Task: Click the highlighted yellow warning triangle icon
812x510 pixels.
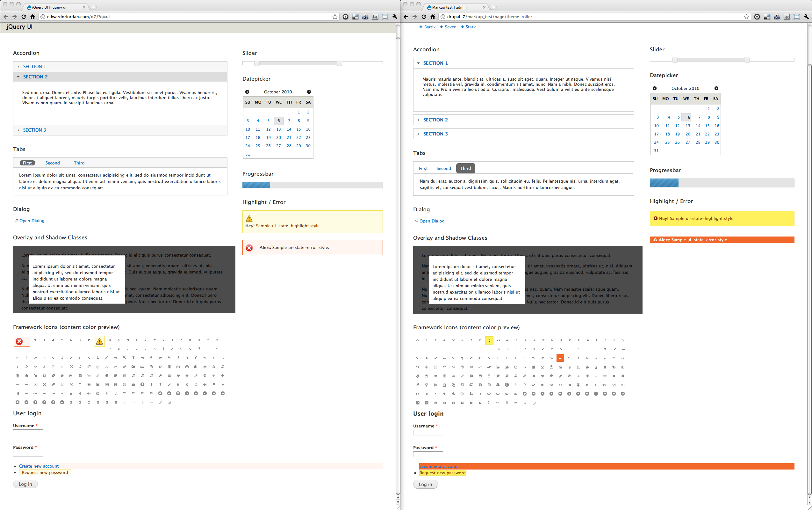Action: click(99, 341)
